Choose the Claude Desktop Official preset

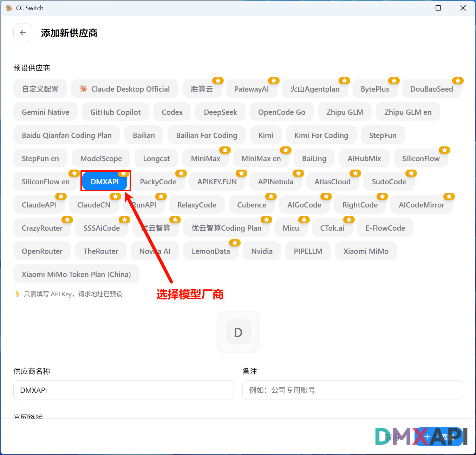pyautogui.click(x=125, y=89)
